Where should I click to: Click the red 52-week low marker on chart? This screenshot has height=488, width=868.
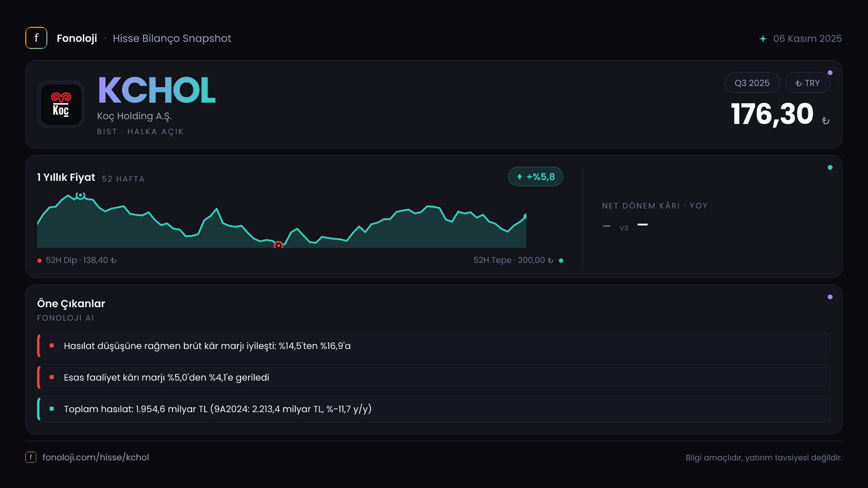pos(279,245)
